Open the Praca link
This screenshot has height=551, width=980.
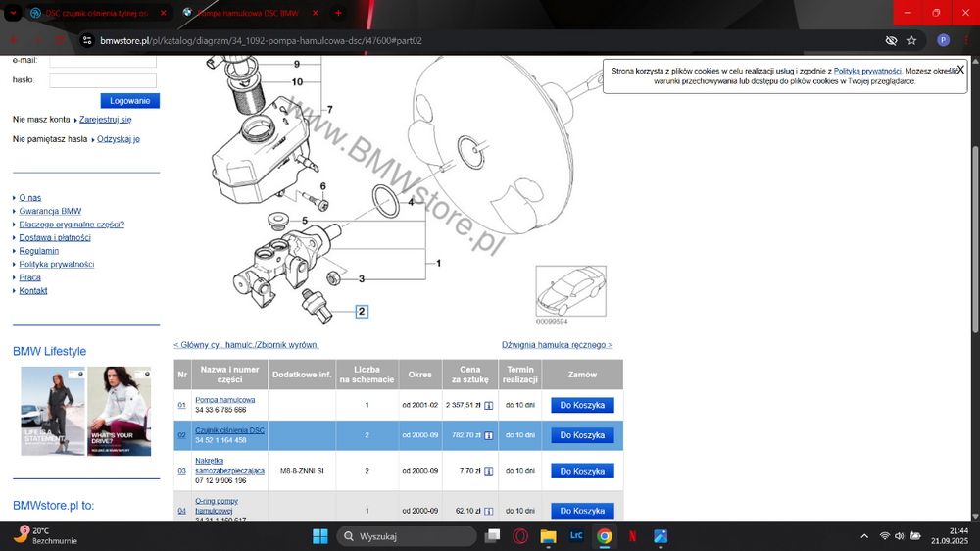click(29, 277)
